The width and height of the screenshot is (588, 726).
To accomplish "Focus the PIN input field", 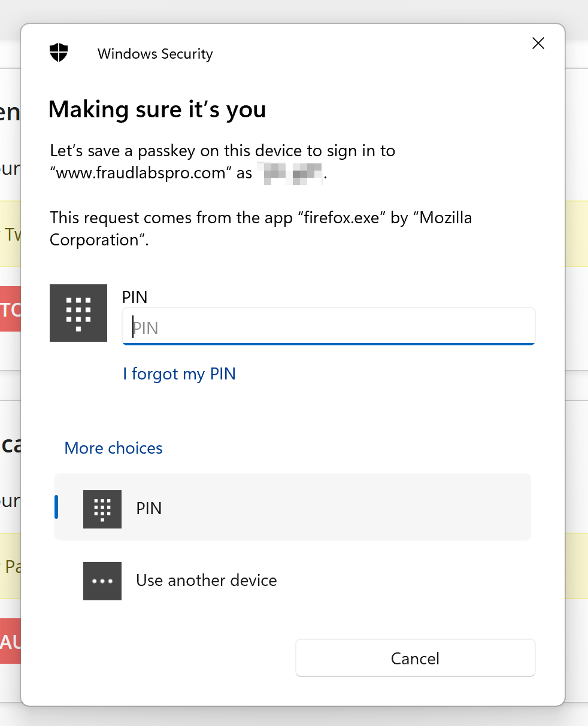I will (x=328, y=327).
